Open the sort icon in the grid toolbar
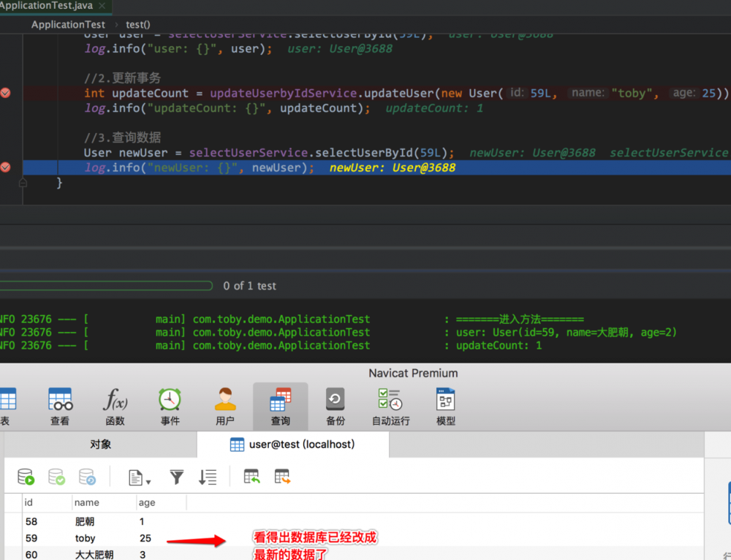 [207, 477]
